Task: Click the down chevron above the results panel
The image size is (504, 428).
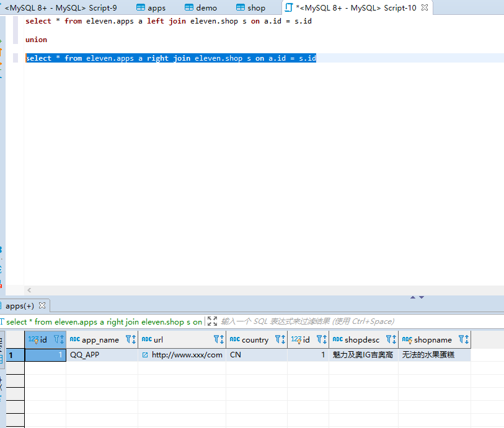Action: 422,297
